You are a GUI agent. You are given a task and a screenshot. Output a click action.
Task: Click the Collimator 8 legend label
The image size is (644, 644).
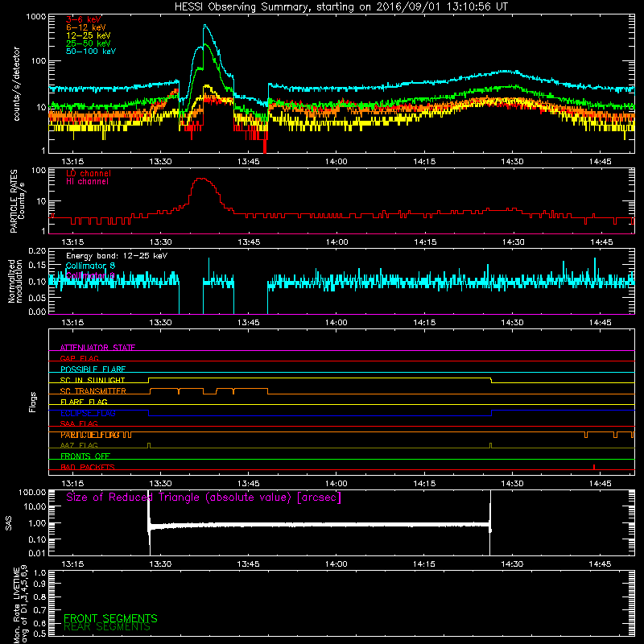point(90,266)
